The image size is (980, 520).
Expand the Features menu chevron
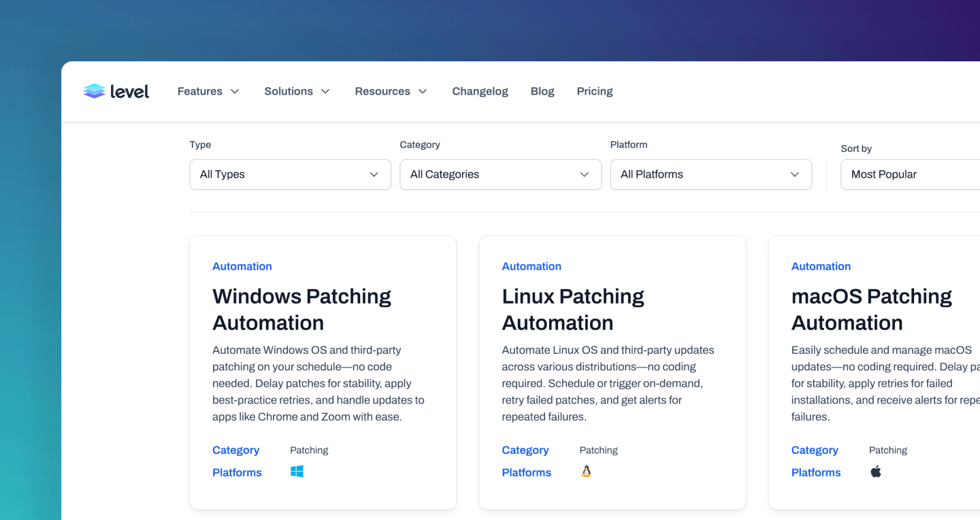[x=235, y=91]
